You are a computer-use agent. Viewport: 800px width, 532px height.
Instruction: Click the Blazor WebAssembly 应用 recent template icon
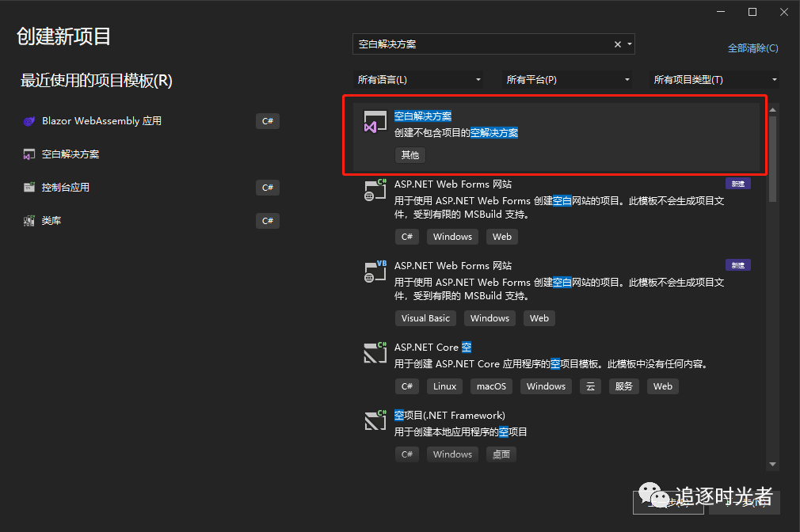[29, 121]
